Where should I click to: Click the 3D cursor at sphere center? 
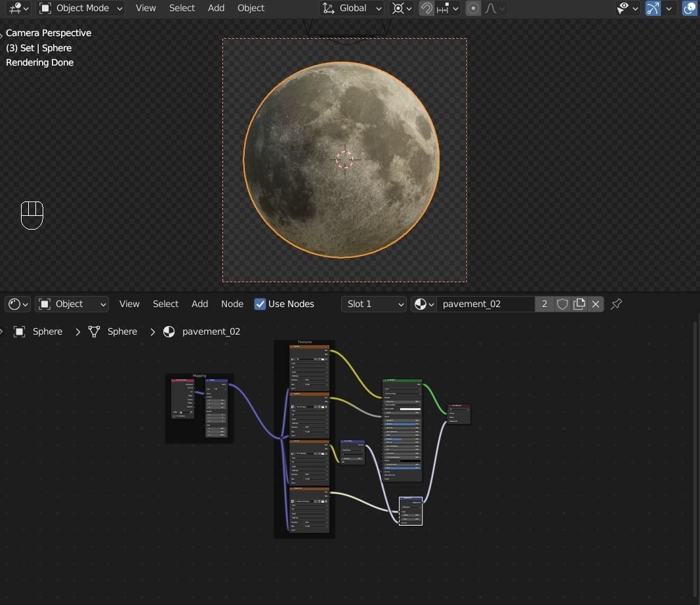point(344,159)
